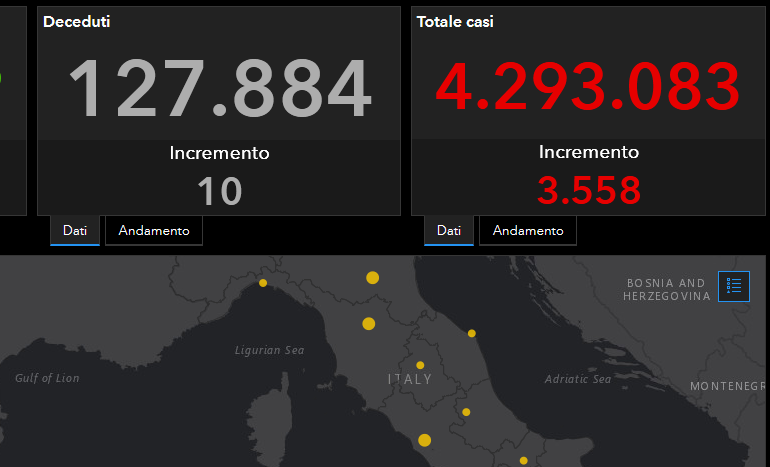This screenshot has height=467, width=770.
Task: Click the large yellow marker below the northernmost one
Action: [x=369, y=323]
